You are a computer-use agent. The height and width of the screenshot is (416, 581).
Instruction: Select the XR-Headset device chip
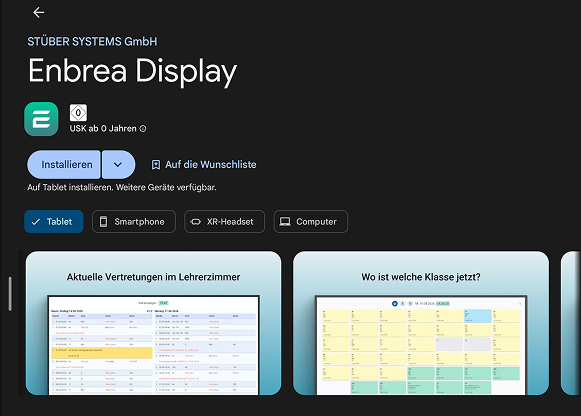(x=225, y=222)
